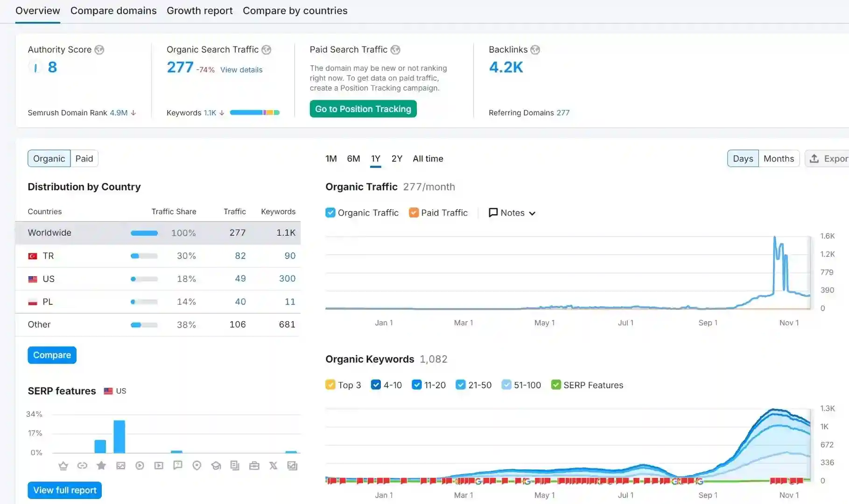
Task: Click the keywords distribution color bar
Action: coord(254,113)
